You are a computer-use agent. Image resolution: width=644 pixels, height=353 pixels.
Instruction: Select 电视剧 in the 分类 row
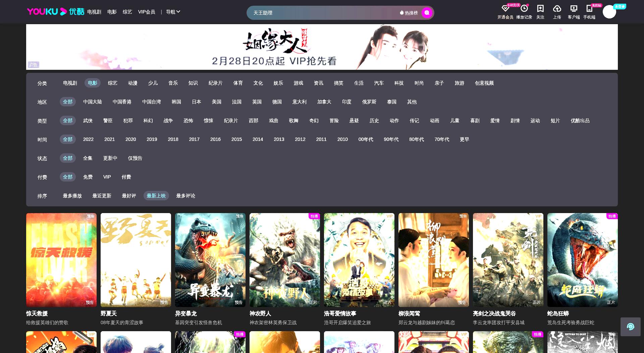tap(70, 83)
